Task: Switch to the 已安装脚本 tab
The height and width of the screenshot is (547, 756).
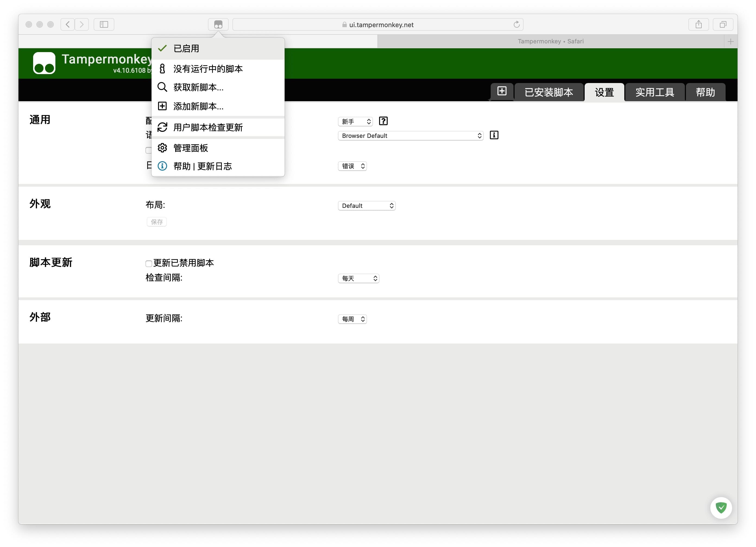Action: [548, 92]
